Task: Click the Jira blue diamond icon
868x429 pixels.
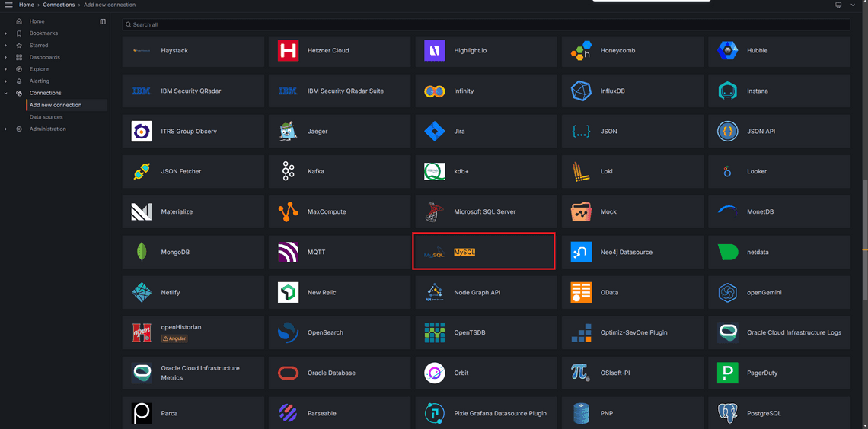Action: pyautogui.click(x=434, y=132)
